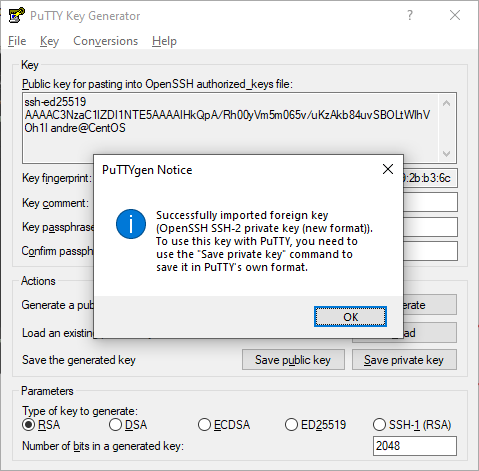Click OK in the PuTTYgen Notice dialog
This screenshot has width=479, height=471.
pos(350,317)
